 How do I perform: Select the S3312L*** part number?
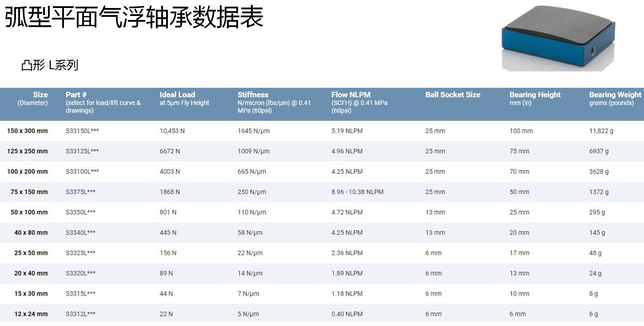tap(80, 314)
